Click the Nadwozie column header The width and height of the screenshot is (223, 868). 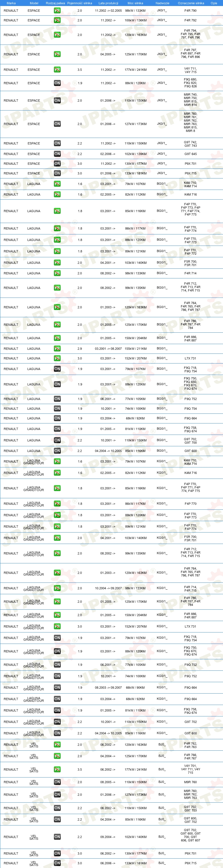163,3
